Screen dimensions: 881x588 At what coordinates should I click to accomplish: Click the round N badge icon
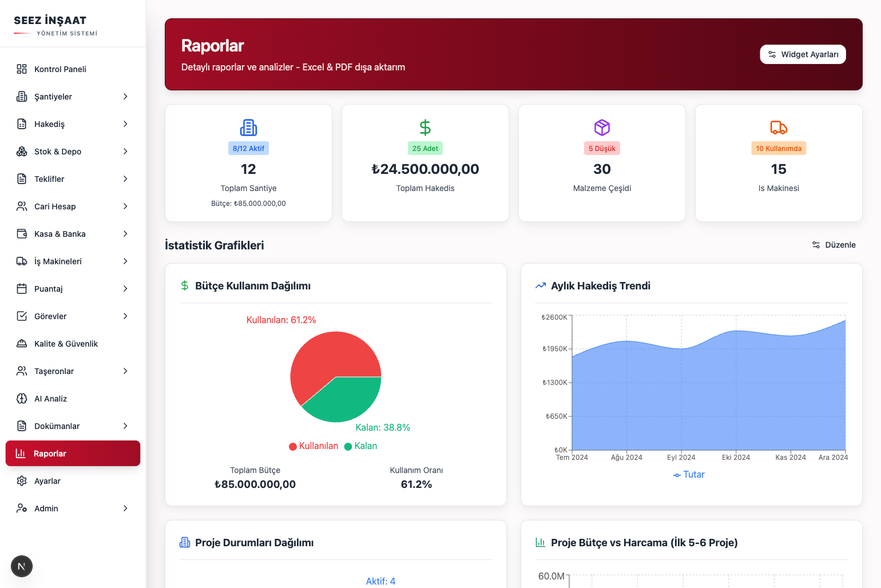pos(22,566)
